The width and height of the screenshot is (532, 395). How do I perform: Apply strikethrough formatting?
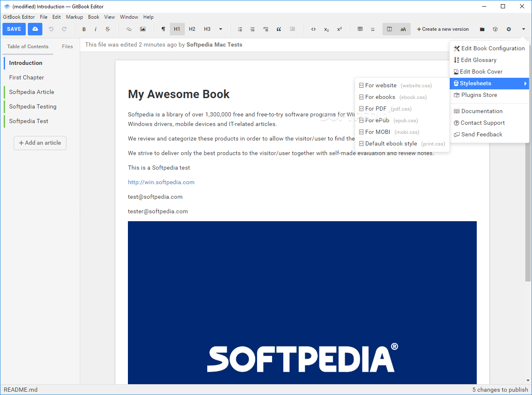pos(108,29)
